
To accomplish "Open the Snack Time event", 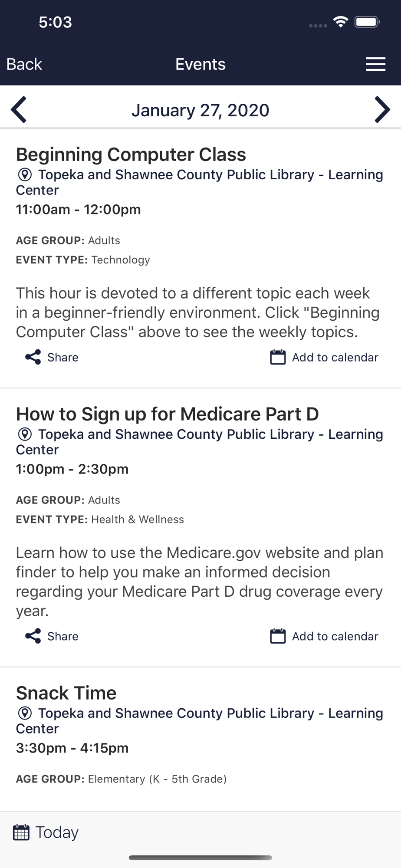I will click(66, 693).
